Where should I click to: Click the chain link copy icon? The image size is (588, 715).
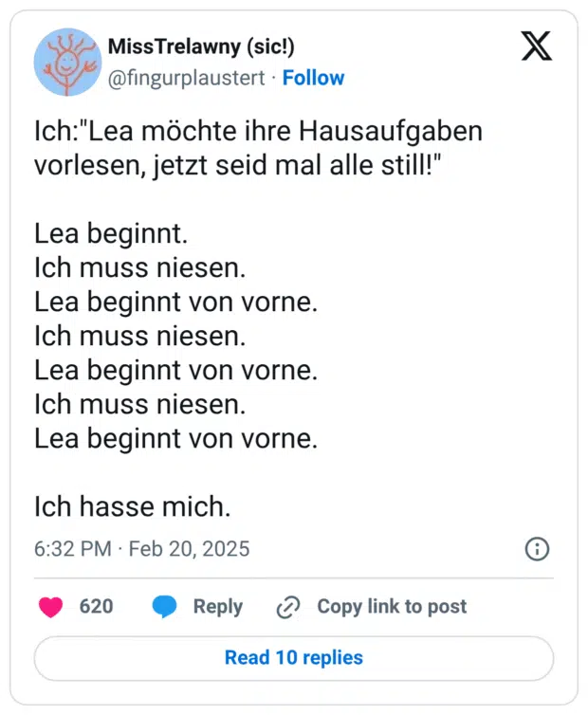[x=287, y=608]
